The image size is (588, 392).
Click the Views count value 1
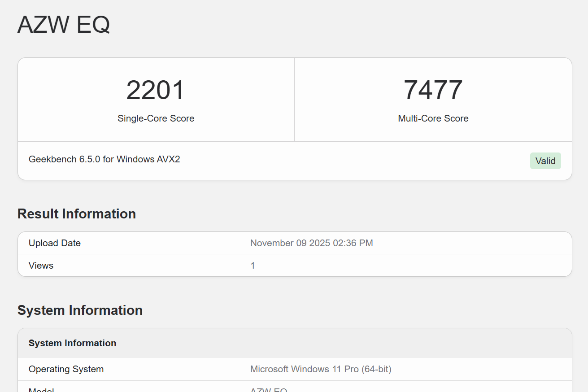click(253, 266)
